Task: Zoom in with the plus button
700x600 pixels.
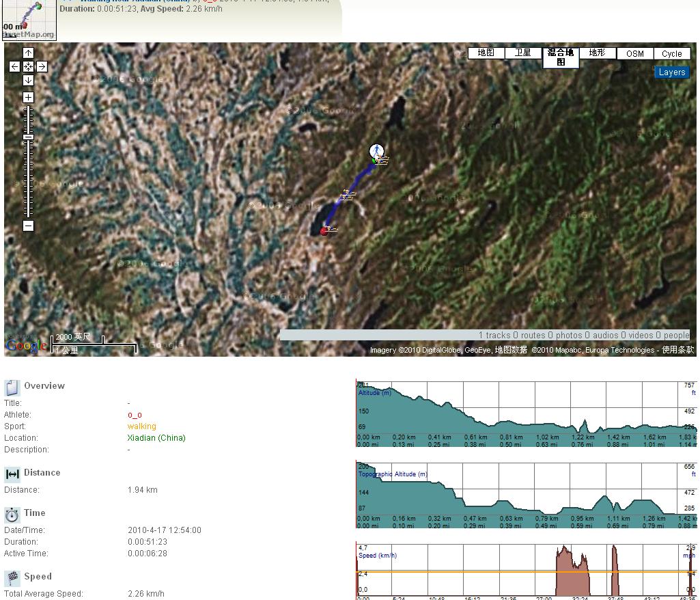Action: (x=28, y=98)
